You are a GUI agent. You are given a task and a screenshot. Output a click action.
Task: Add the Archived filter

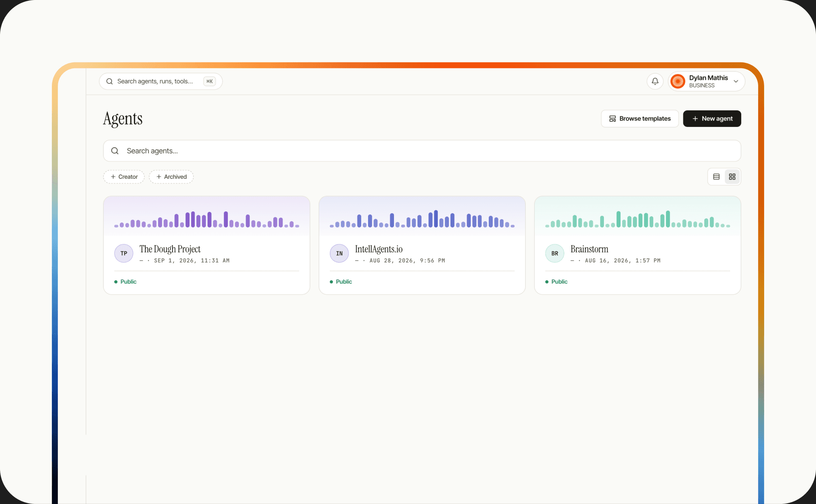[171, 177]
